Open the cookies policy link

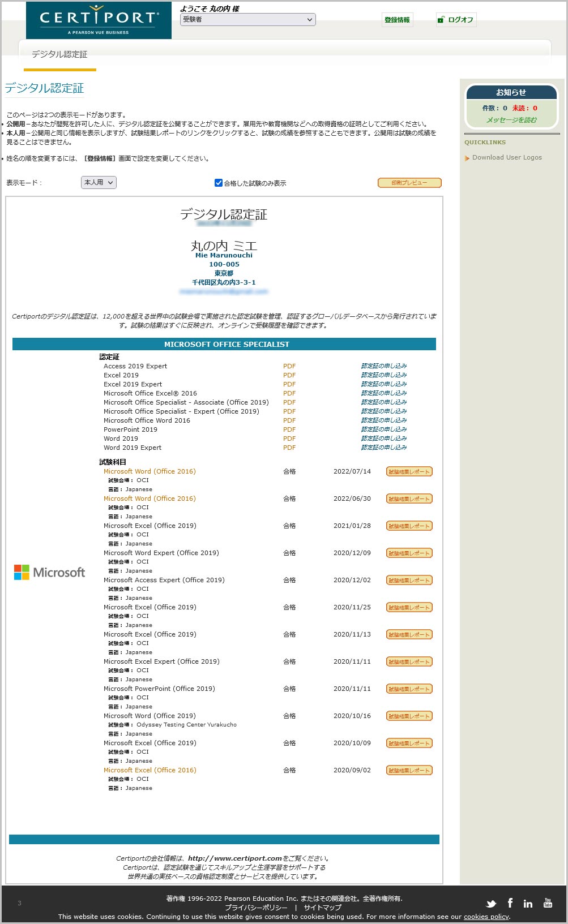(486, 917)
